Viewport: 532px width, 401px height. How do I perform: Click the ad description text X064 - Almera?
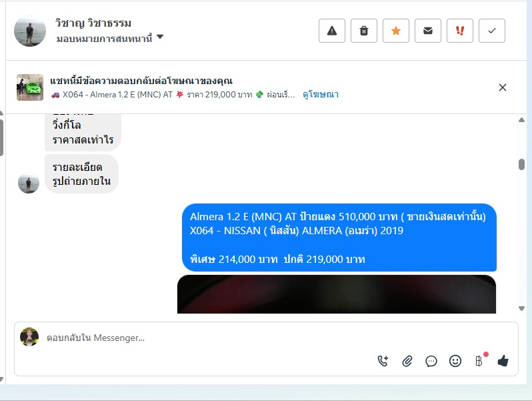173,94
